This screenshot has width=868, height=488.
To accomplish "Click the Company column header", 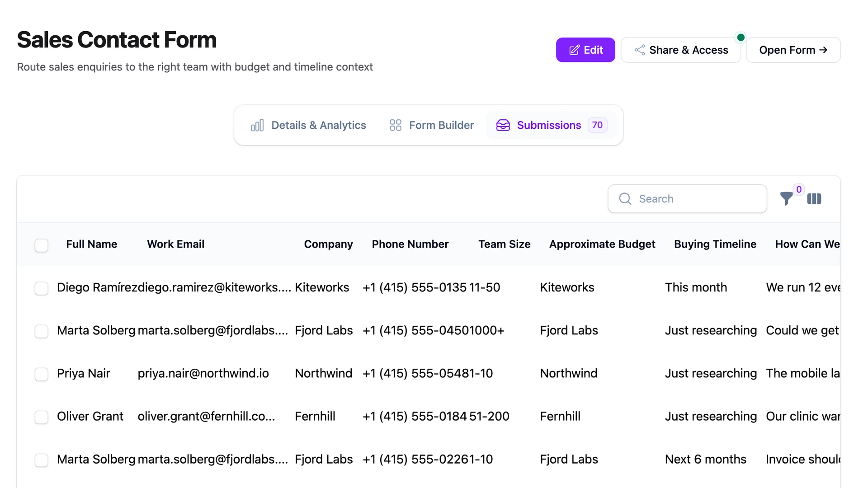I will (x=328, y=244).
